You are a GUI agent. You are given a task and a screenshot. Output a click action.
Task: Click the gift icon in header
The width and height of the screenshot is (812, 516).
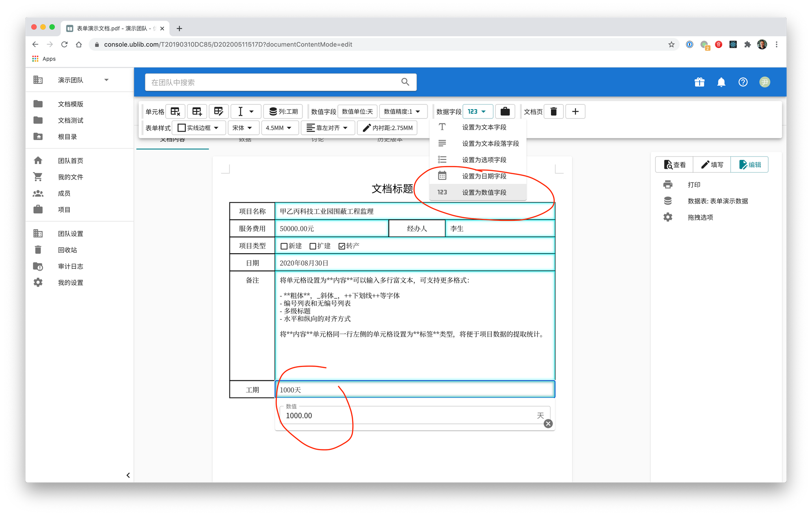click(x=699, y=82)
